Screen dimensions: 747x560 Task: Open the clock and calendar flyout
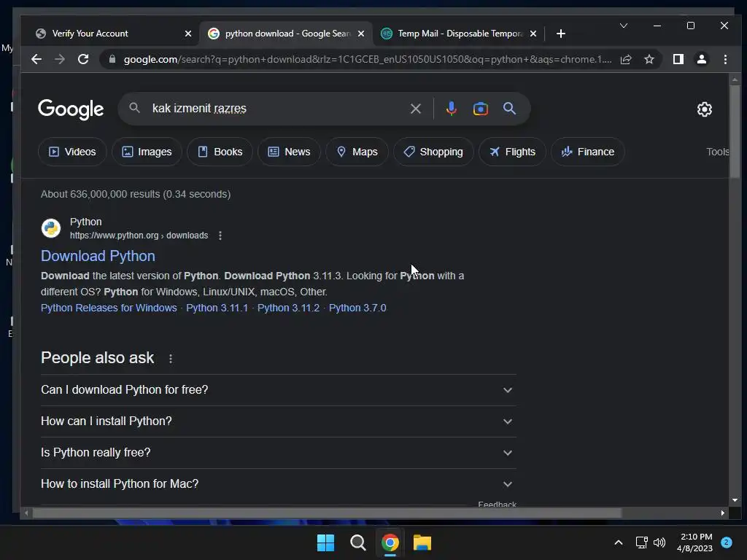click(x=694, y=542)
